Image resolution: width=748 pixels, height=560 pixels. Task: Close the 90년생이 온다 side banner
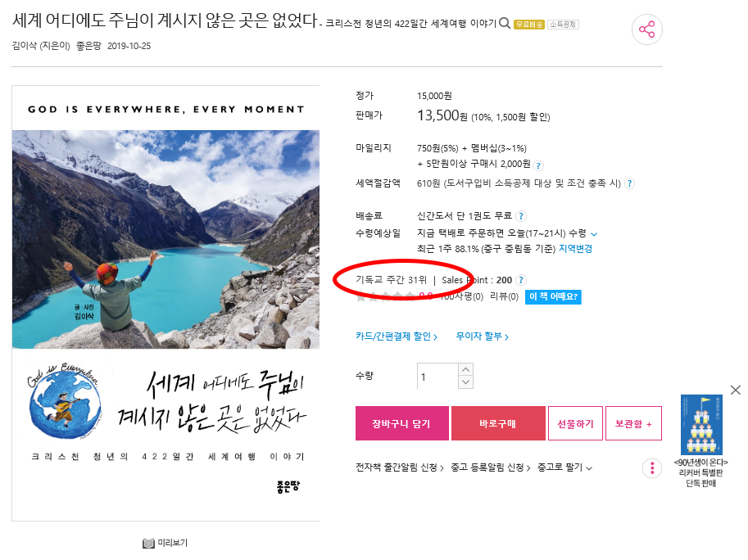click(x=736, y=390)
